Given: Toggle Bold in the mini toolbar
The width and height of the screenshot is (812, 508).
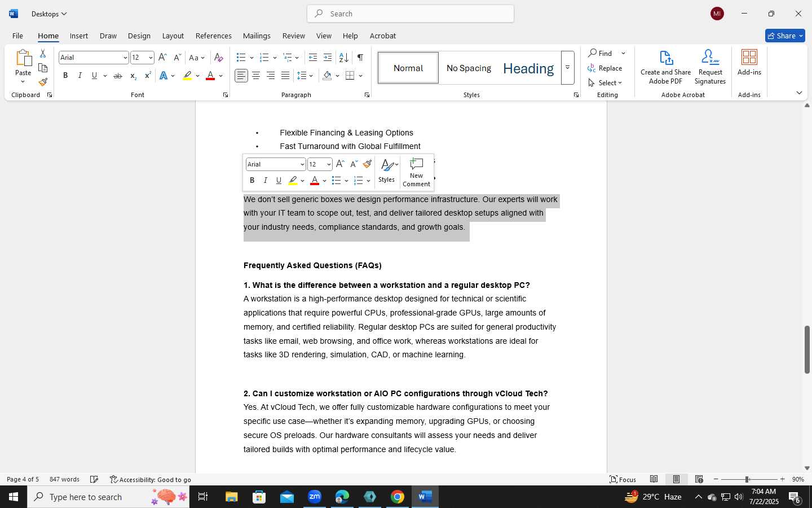Looking at the screenshot, I should click(x=252, y=181).
